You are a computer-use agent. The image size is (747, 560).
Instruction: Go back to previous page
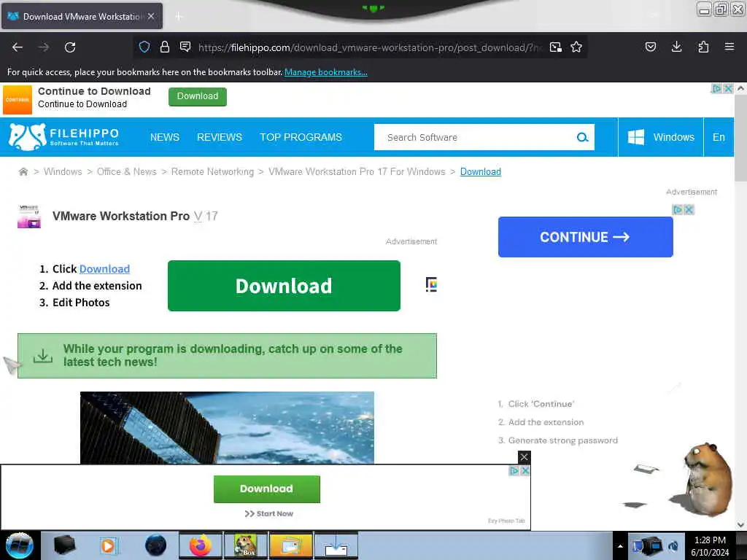[x=18, y=47]
